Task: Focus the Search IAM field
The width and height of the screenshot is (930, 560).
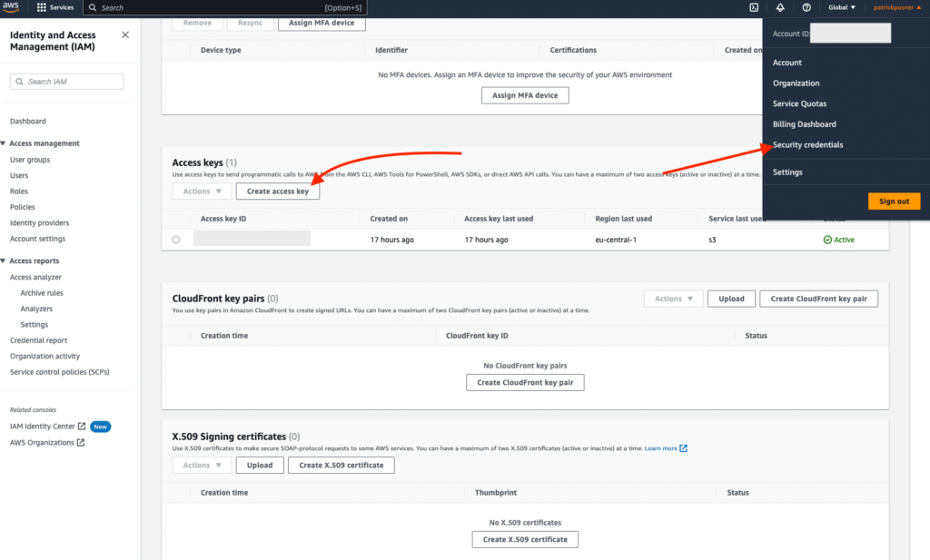Action: coord(67,82)
